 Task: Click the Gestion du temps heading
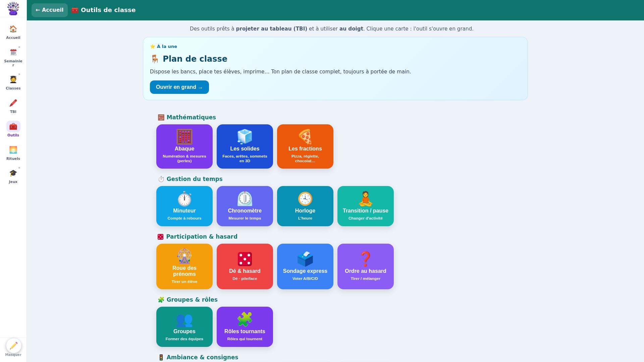pyautogui.click(x=195, y=179)
